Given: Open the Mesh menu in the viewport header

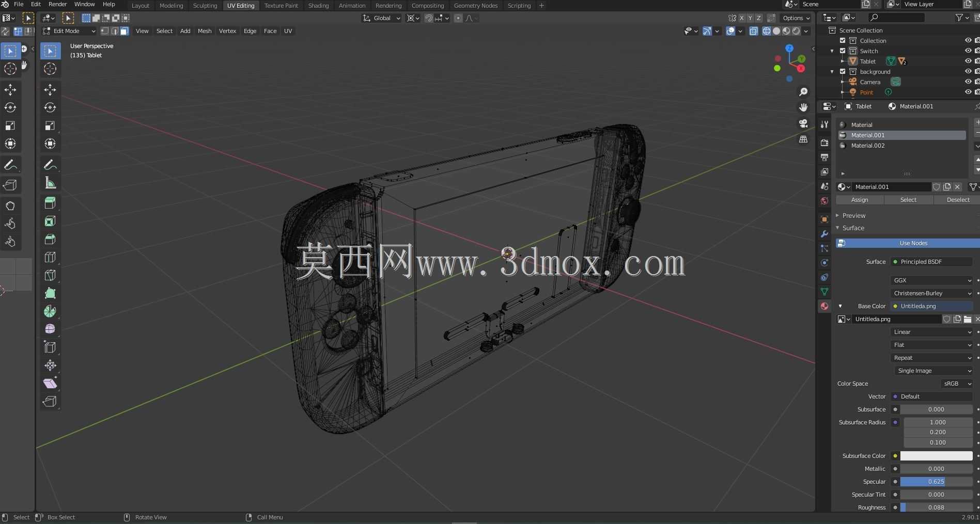Looking at the screenshot, I should click(x=205, y=31).
